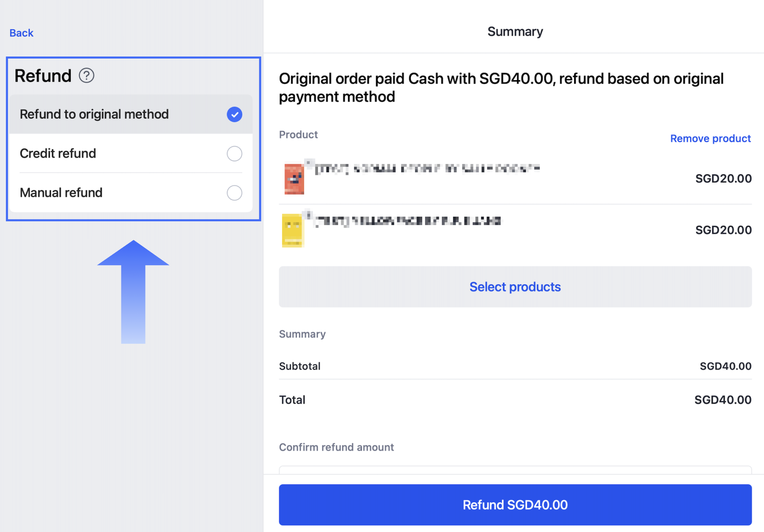Click the "Credit refund" label text
The image size is (764, 532).
point(58,153)
